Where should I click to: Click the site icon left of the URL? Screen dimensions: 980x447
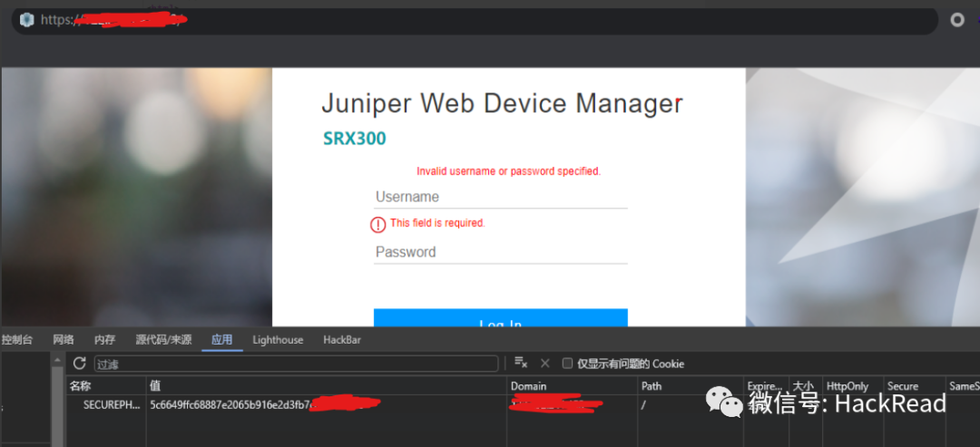point(26,20)
